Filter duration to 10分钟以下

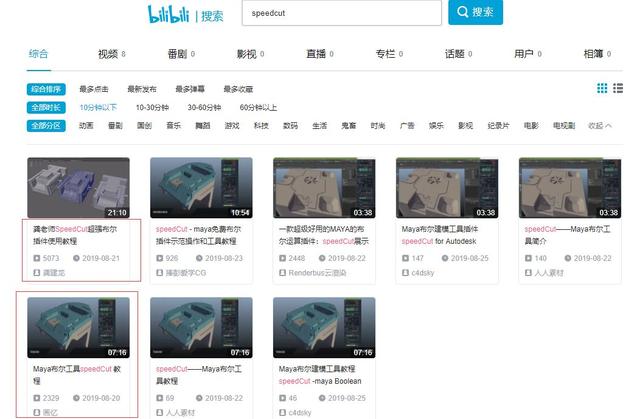pyautogui.click(x=98, y=108)
